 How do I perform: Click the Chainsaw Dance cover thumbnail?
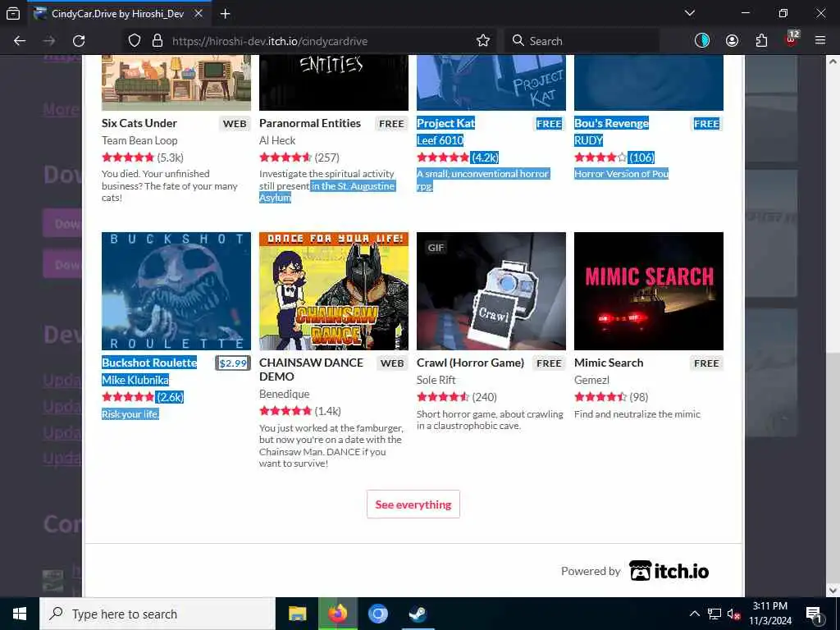coord(334,291)
